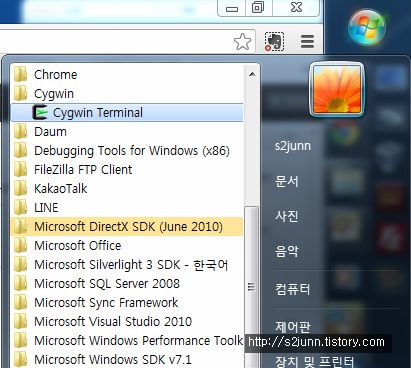Click the Microsoft SQL Server 2008 folder icon

click(x=21, y=283)
